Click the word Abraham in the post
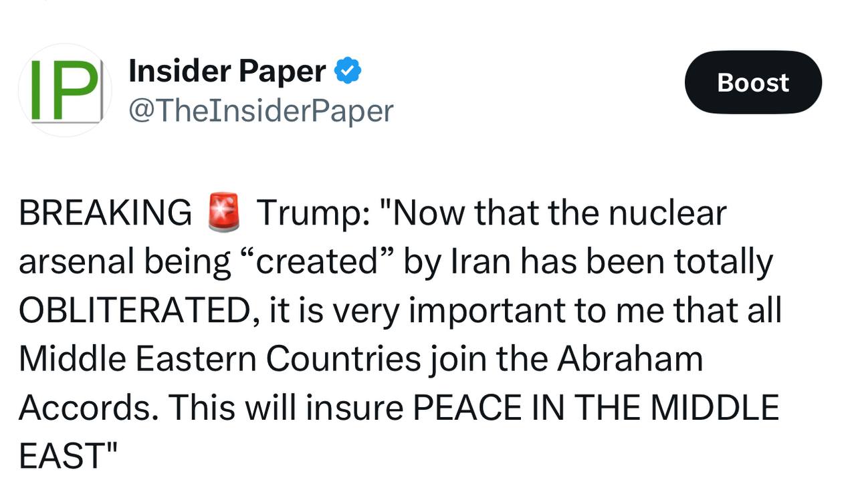 [x=630, y=359]
